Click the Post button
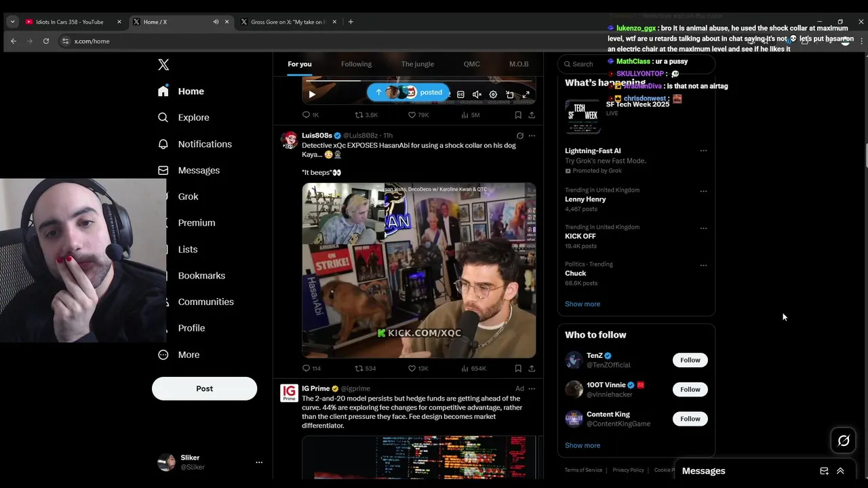Viewport: 868px width, 488px height. click(204, 388)
